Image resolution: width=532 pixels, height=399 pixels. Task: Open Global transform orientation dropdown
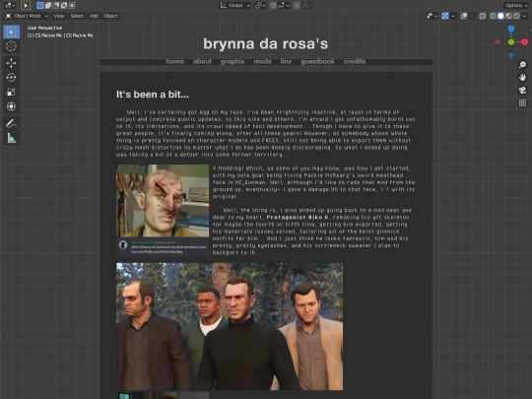point(235,6)
